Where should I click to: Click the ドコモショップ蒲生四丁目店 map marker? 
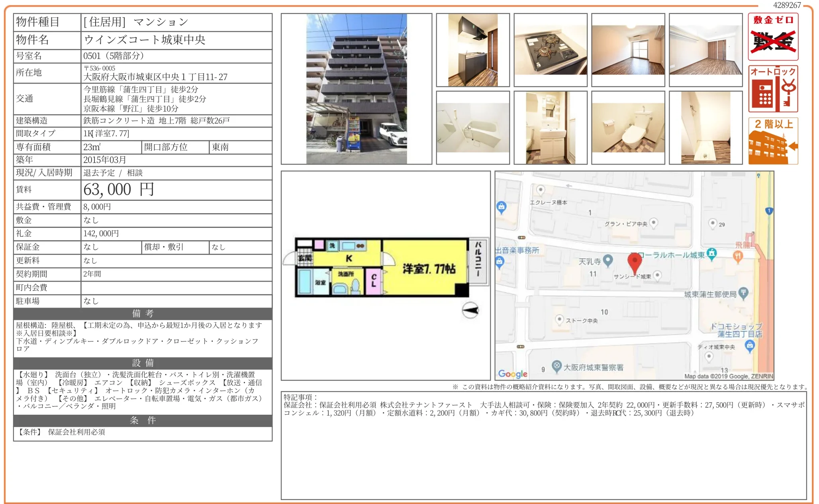pyautogui.click(x=750, y=345)
